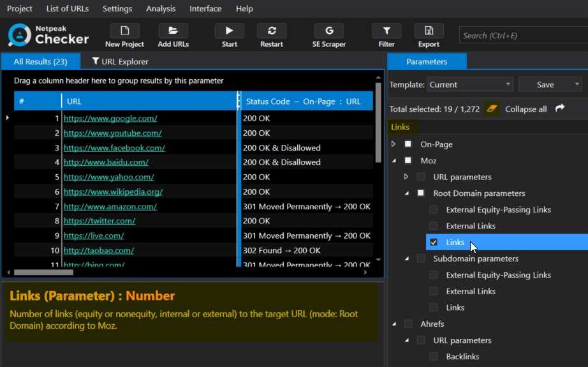The width and height of the screenshot is (588, 367).
Task: Click the results horizontal scrollbar thumb
Action: 43,273
